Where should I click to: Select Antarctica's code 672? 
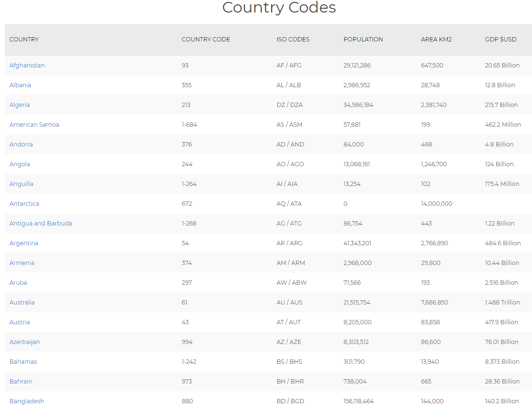(x=187, y=203)
